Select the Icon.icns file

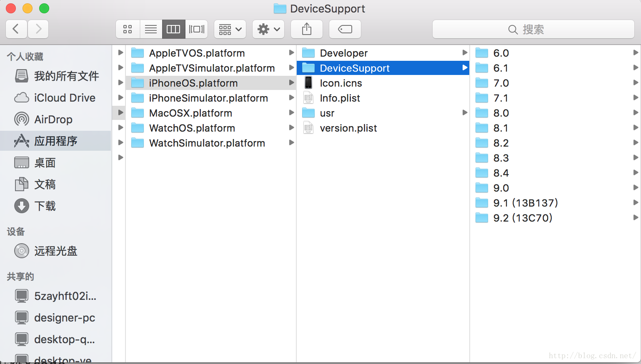(383, 83)
